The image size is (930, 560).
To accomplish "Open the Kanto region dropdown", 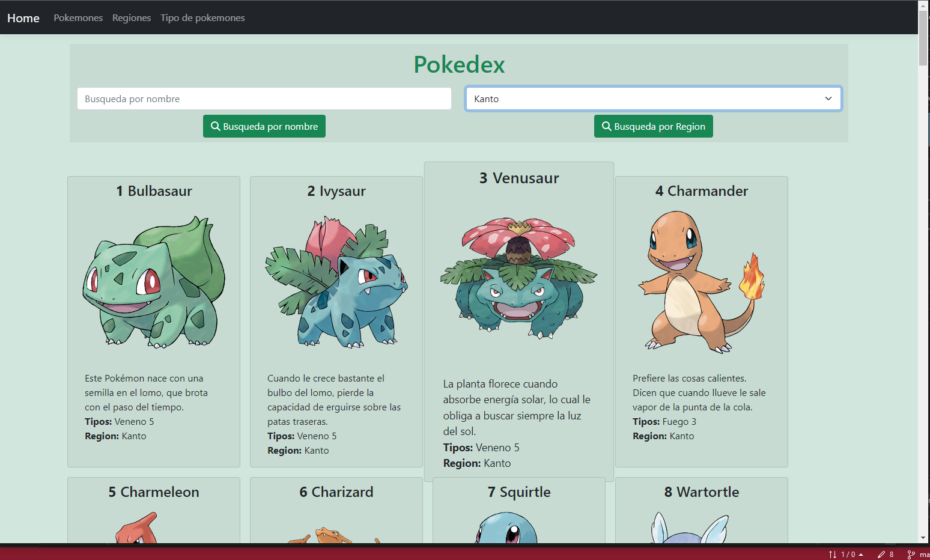I will 652,99.
